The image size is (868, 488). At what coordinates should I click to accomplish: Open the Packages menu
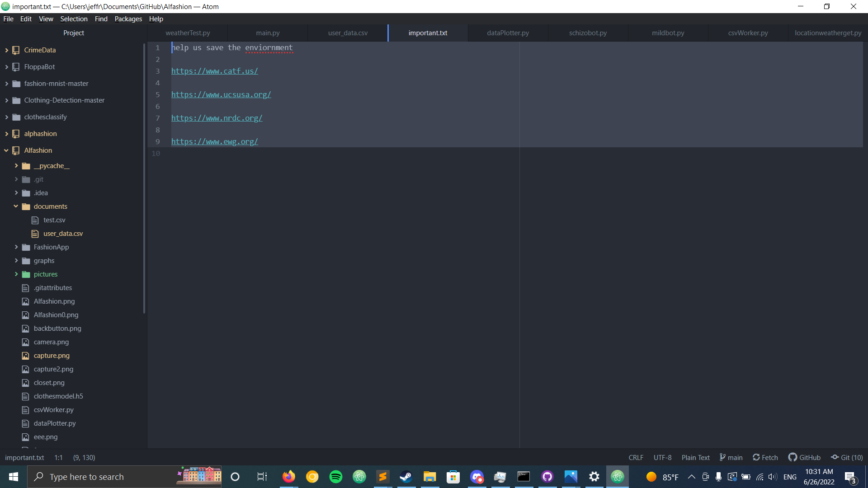pos(128,19)
